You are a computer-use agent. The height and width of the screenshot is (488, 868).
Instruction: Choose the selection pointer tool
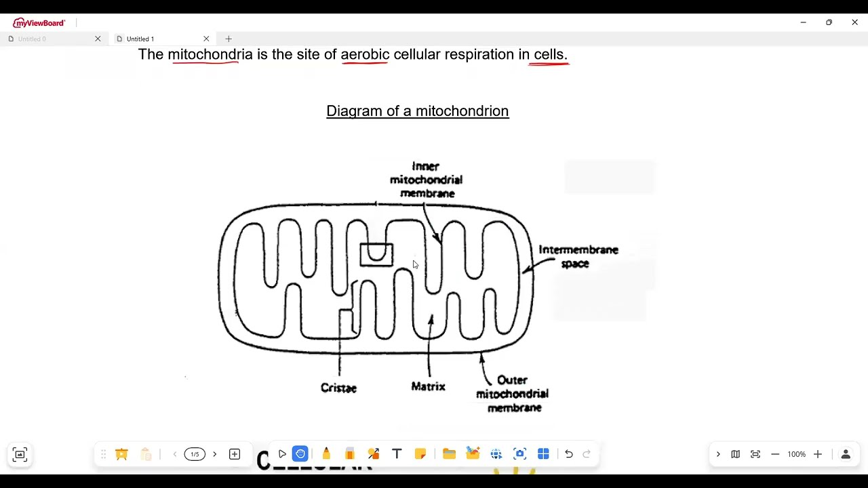pos(282,454)
